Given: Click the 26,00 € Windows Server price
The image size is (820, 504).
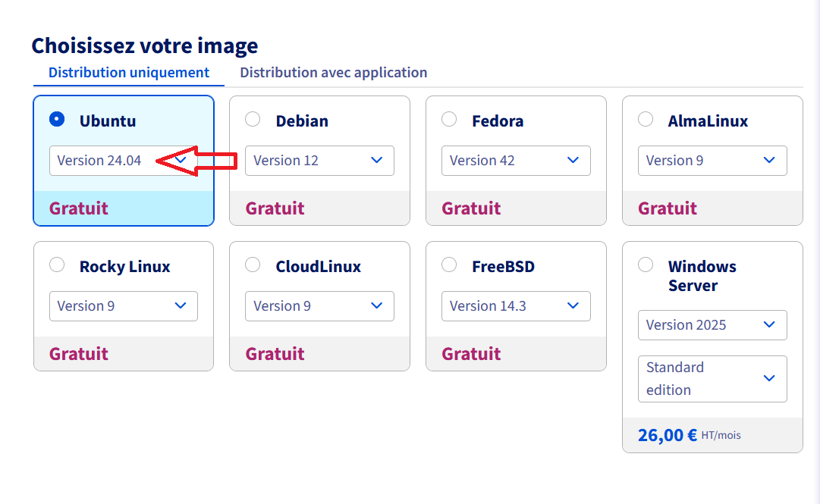Looking at the screenshot, I should point(668,436).
